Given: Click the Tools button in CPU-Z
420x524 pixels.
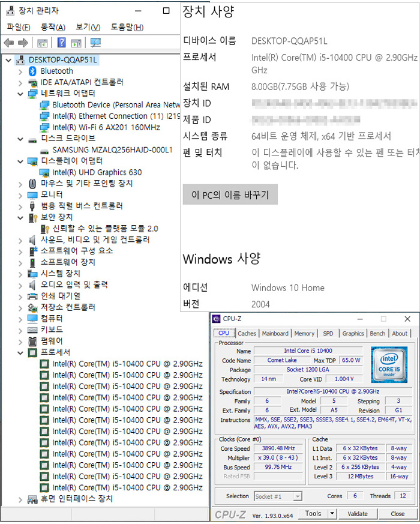Looking at the screenshot, I should tap(313, 513).
